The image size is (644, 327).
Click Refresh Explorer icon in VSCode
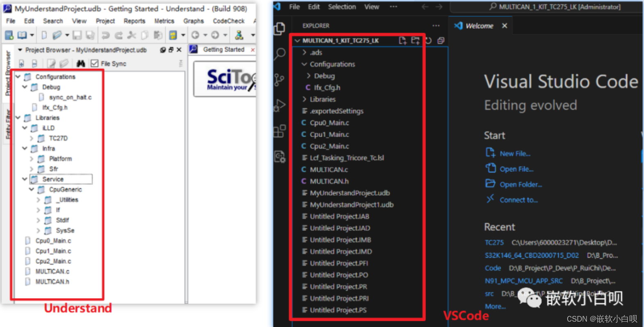point(429,40)
